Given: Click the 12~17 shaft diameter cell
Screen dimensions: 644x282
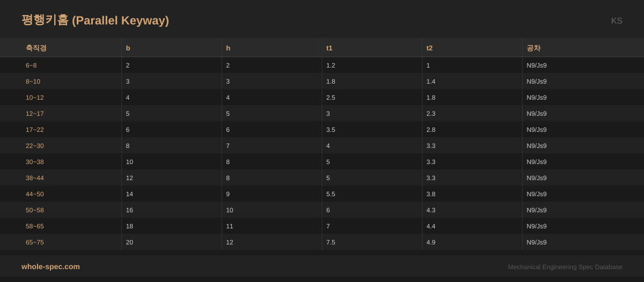Looking at the screenshot, I should (35, 114).
